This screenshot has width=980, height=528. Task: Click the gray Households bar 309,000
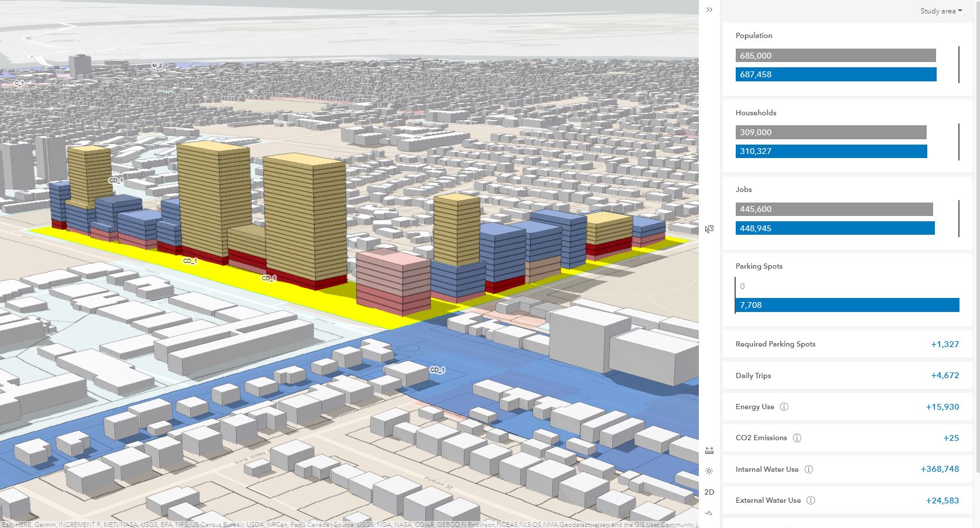831,132
